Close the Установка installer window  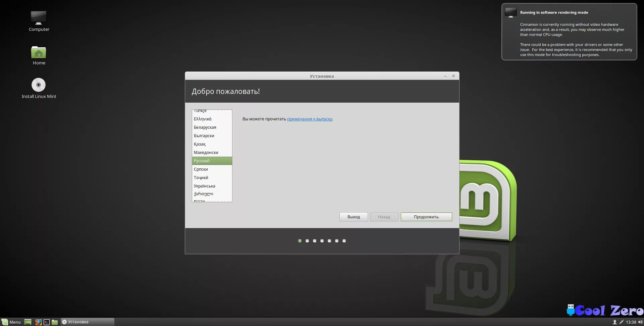click(x=453, y=76)
